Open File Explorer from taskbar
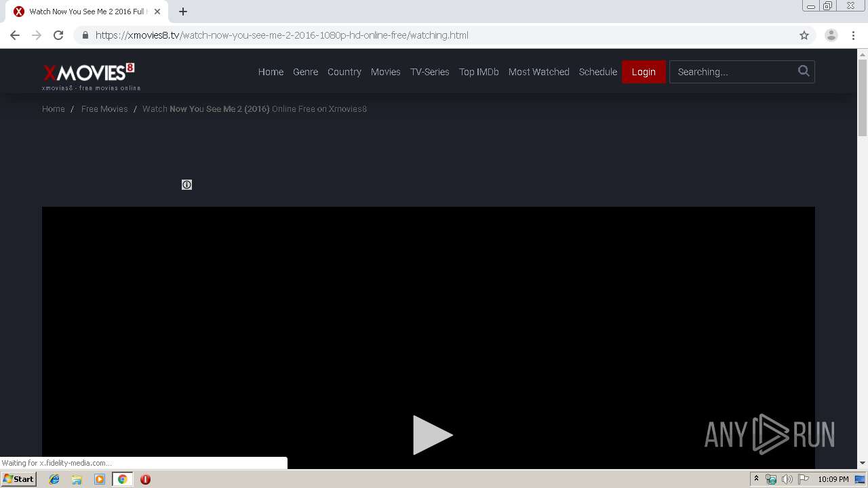This screenshot has width=868, height=488. coord(77,479)
